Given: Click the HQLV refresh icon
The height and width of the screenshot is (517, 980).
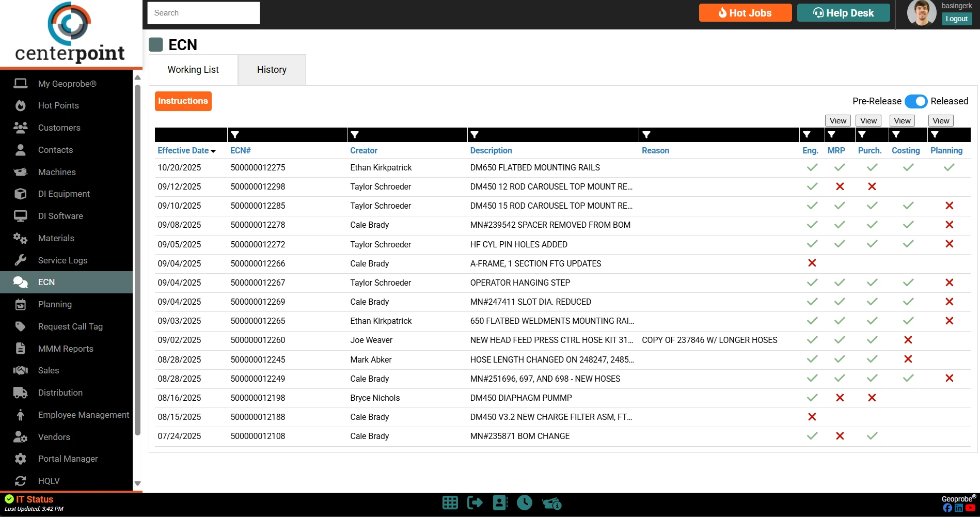Looking at the screenshot, I should pyautogui.click(x=20, y=481).
